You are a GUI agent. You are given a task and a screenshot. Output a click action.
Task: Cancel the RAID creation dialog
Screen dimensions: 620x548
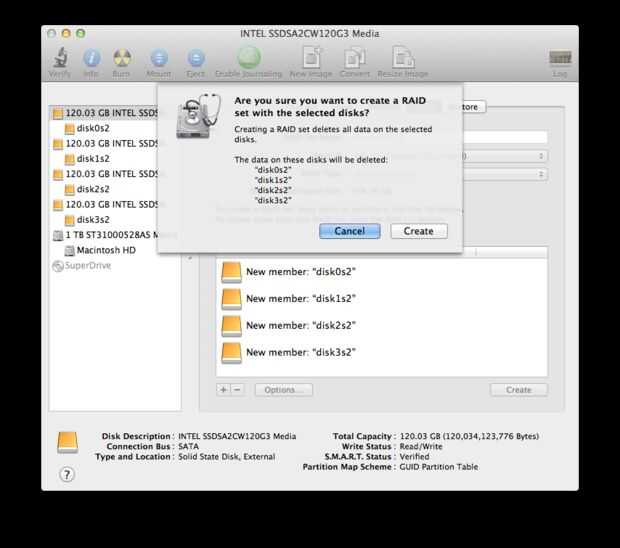coord(350,231)
